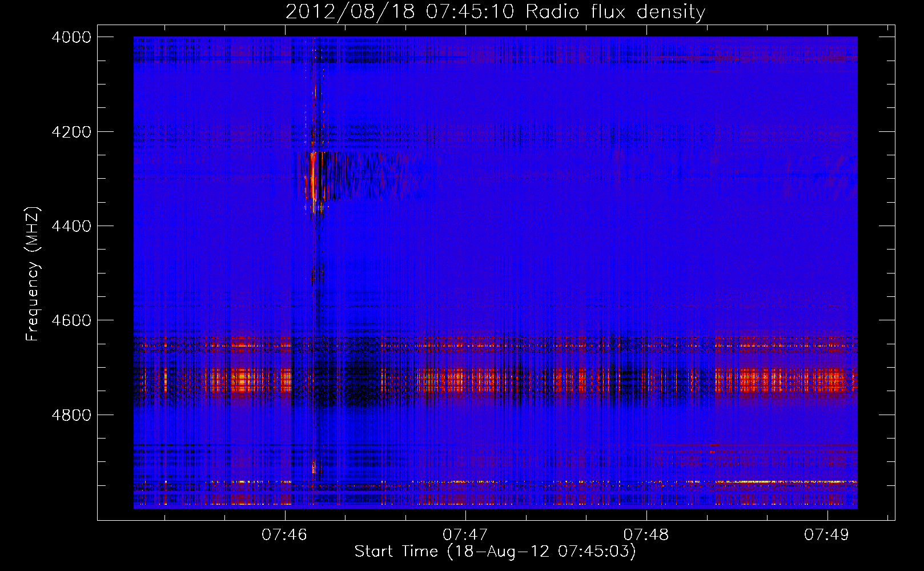Viewport: 924px width, 571px height.
Task: Click the 07:49 time axis label
Action: 827,534
